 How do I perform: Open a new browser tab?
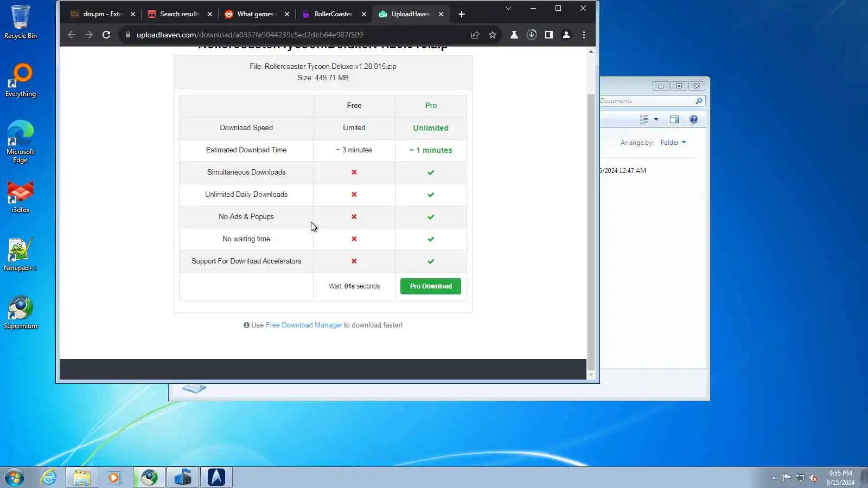click(x=462, y=14)
